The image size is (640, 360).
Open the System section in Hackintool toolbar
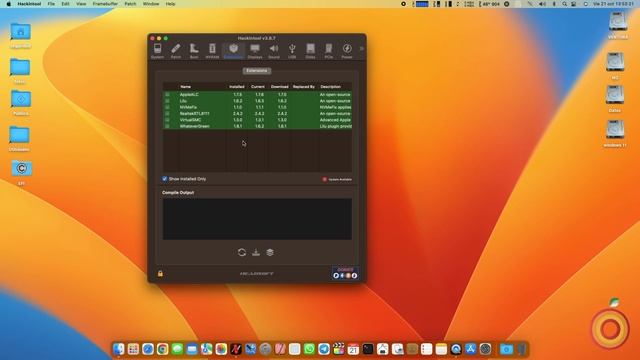pyautogui.click(x=157, y=51)
